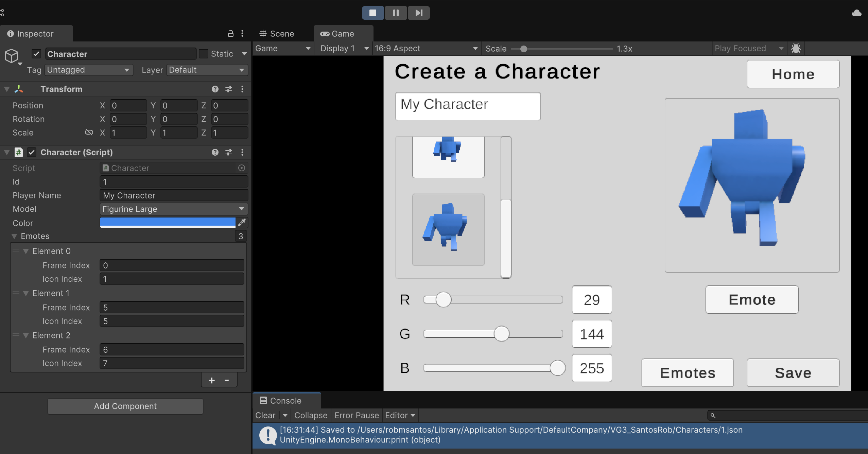Open Transform component help icon
Screen dimensions: 868x454
tap(215, 89)
